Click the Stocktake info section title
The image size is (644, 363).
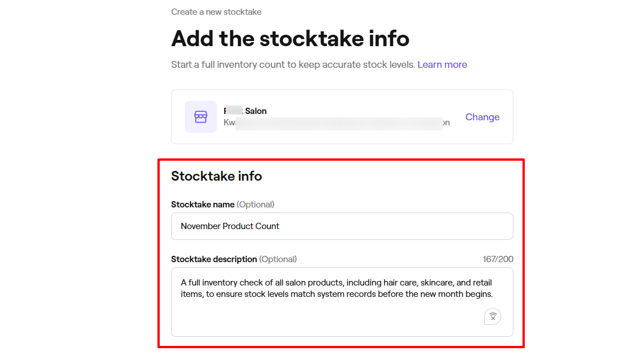coord(216,176)
